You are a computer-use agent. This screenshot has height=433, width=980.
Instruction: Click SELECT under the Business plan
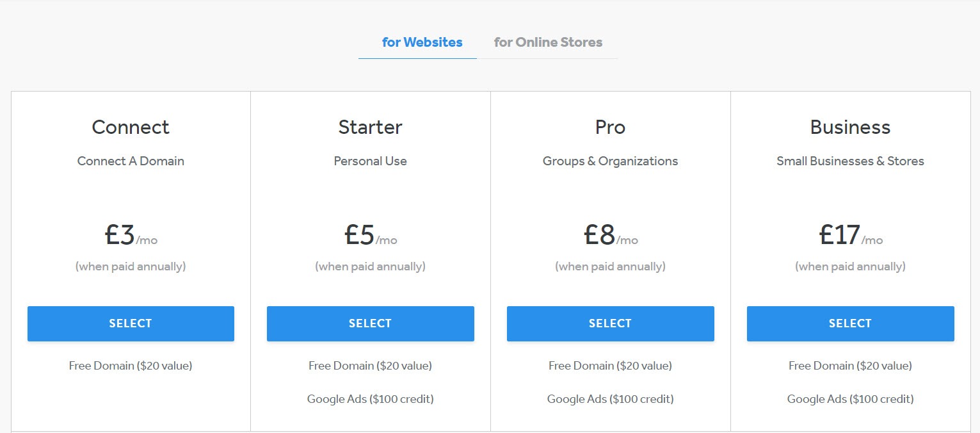click(x=851, y=323)
